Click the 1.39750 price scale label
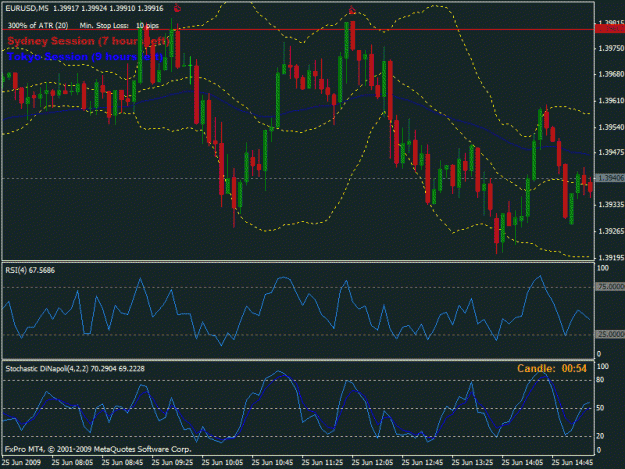This screenshot has width=625, height=469. point(611,48)
